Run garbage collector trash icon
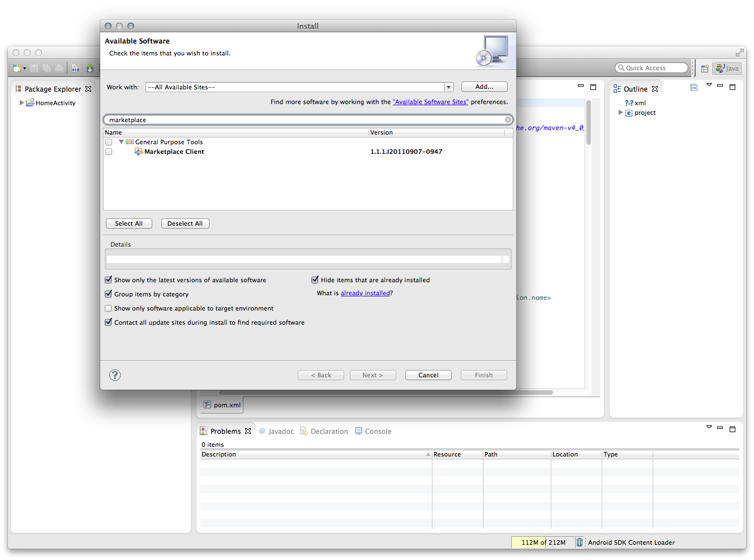 click(x=580, y=542)
